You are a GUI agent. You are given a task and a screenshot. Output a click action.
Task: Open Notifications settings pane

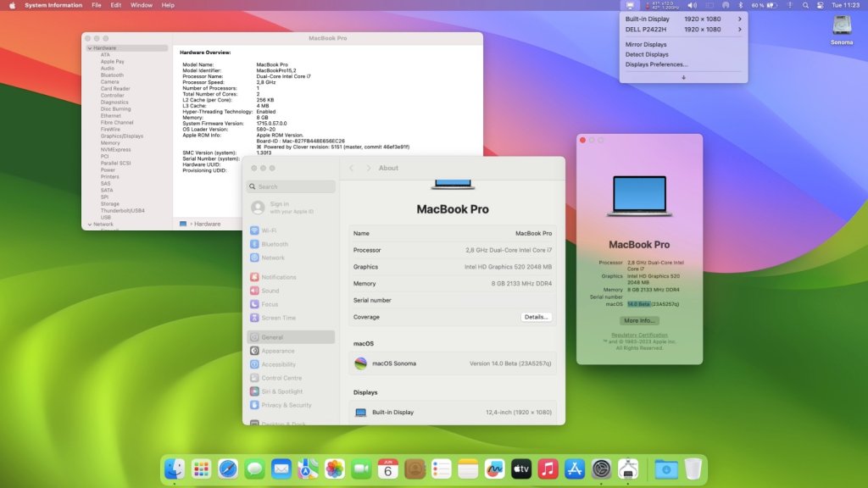pos(278,277)
